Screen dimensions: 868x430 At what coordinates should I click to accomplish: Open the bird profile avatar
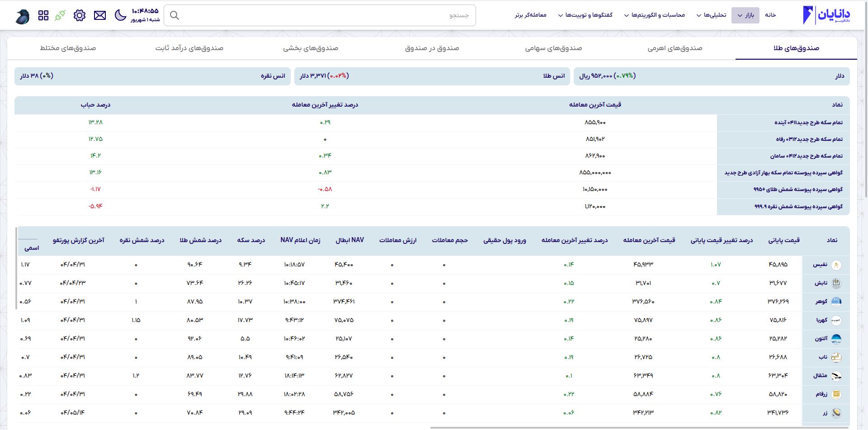click(22, 16)
